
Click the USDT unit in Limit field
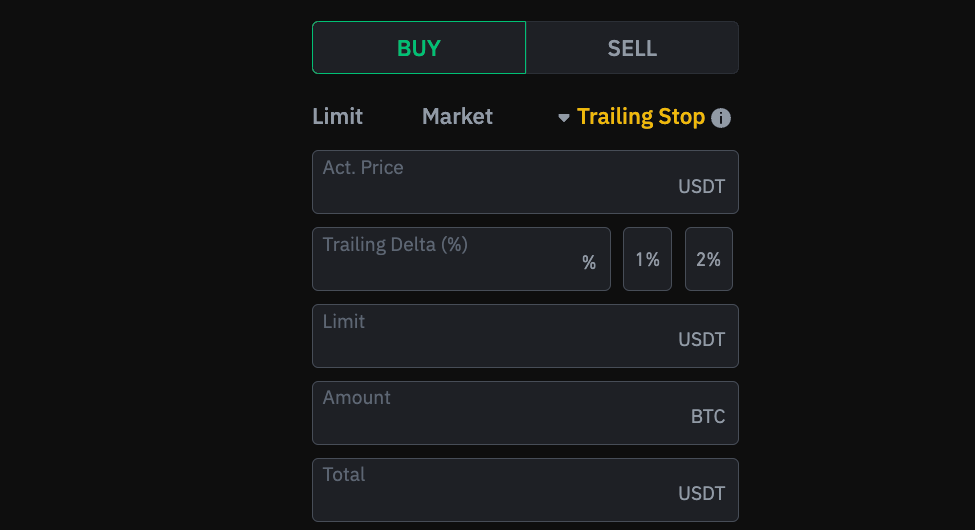(x=701, y=340)
